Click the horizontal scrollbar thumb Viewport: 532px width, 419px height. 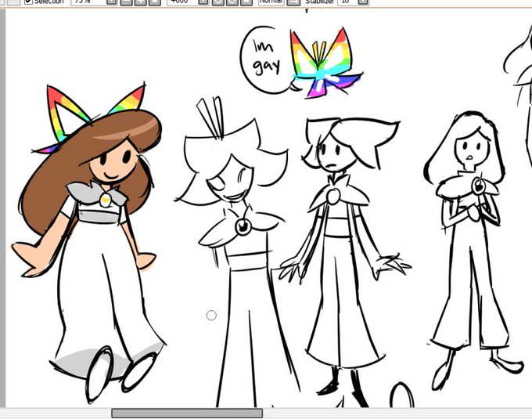[x=187, y=414]
